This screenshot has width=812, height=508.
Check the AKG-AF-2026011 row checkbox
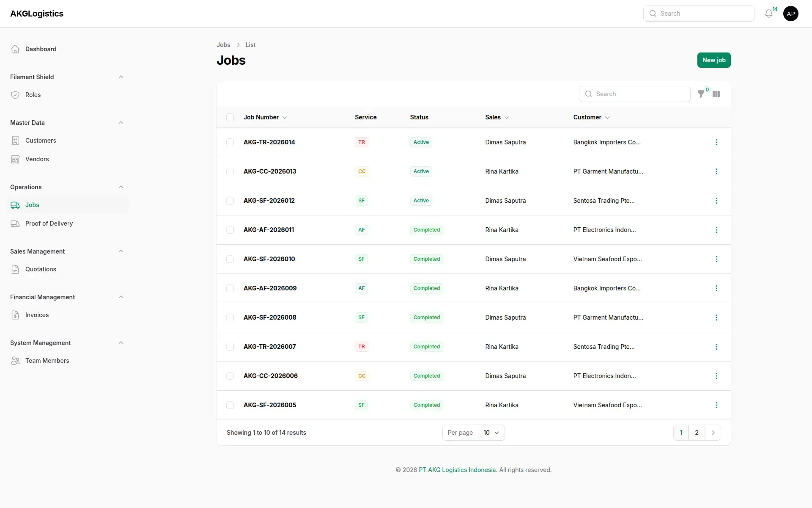[x=230, y=230]
